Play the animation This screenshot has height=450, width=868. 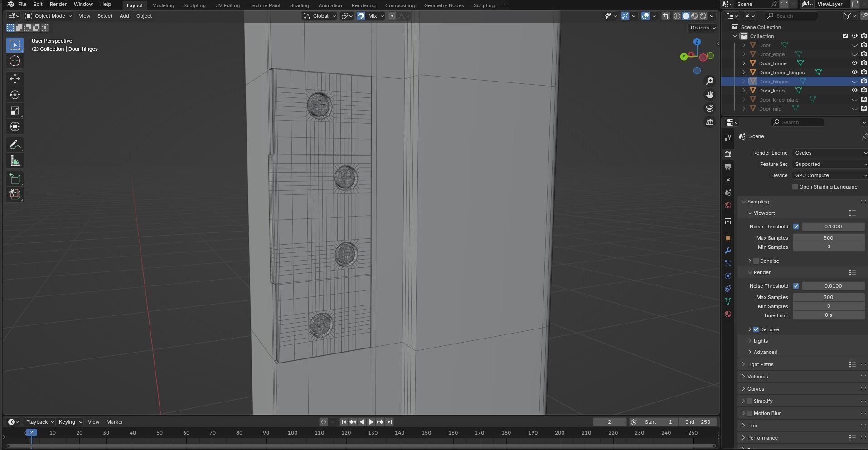371,422
